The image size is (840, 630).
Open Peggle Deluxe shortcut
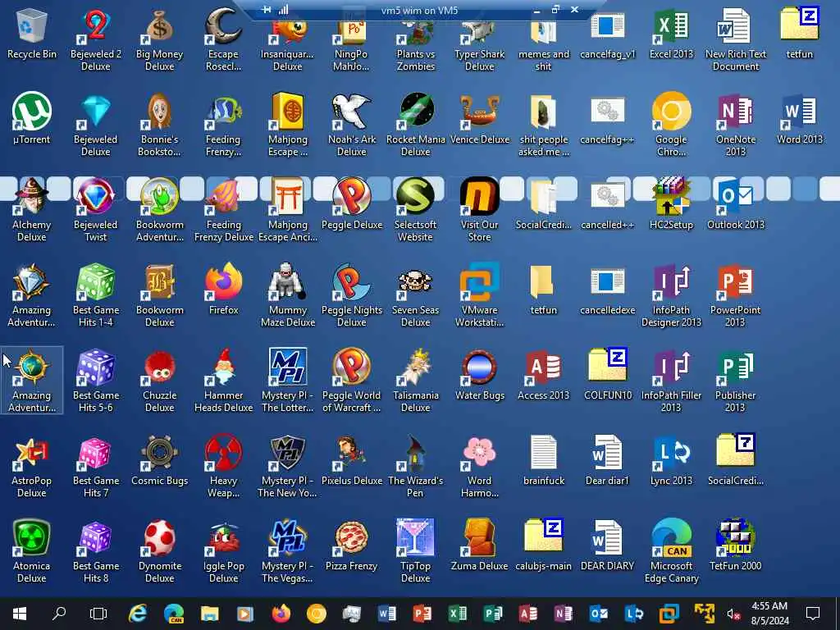pos(352,203)
